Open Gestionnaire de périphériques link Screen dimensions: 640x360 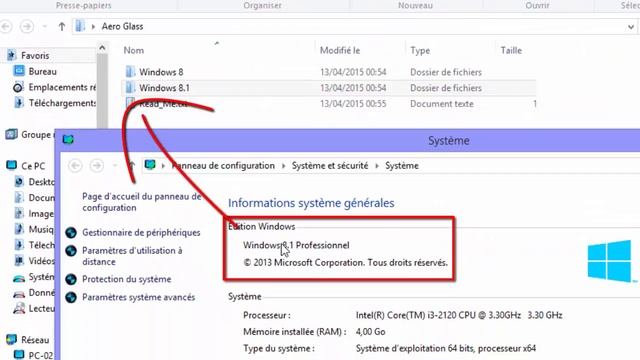[x=141, y=233]
